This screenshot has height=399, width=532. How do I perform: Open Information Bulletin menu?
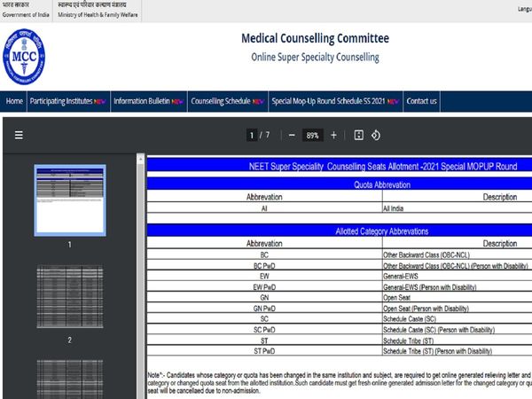click(x=149, y=101)
